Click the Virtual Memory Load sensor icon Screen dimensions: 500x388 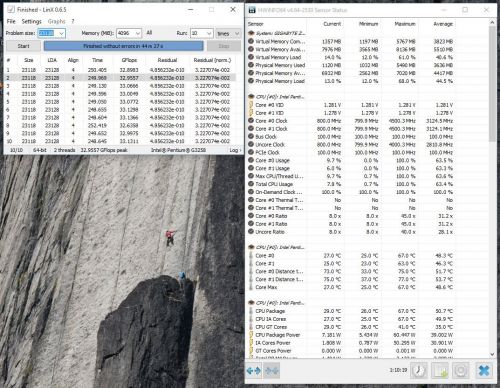coord(251,57)
